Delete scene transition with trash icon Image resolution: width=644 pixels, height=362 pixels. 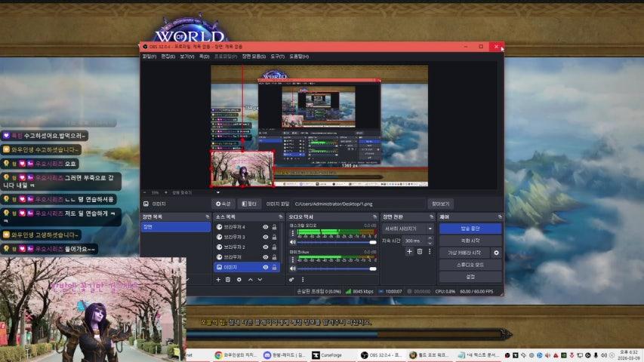(x=420, y=251)
